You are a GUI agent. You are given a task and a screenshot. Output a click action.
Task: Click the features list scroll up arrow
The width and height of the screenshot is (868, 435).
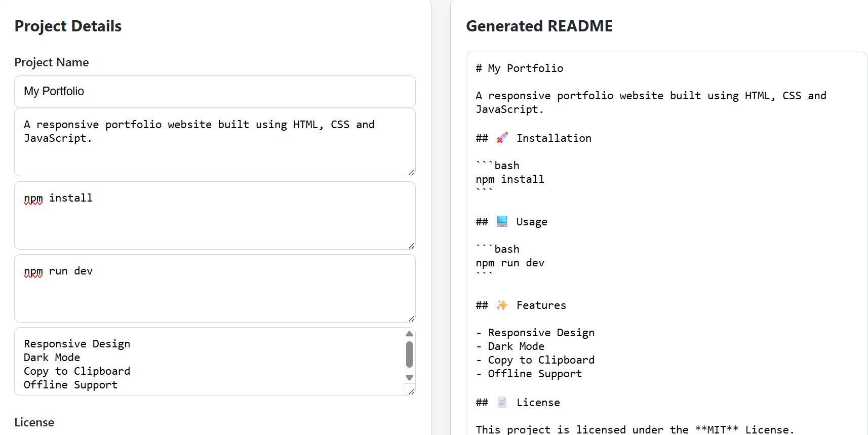(x=410, y=334)
